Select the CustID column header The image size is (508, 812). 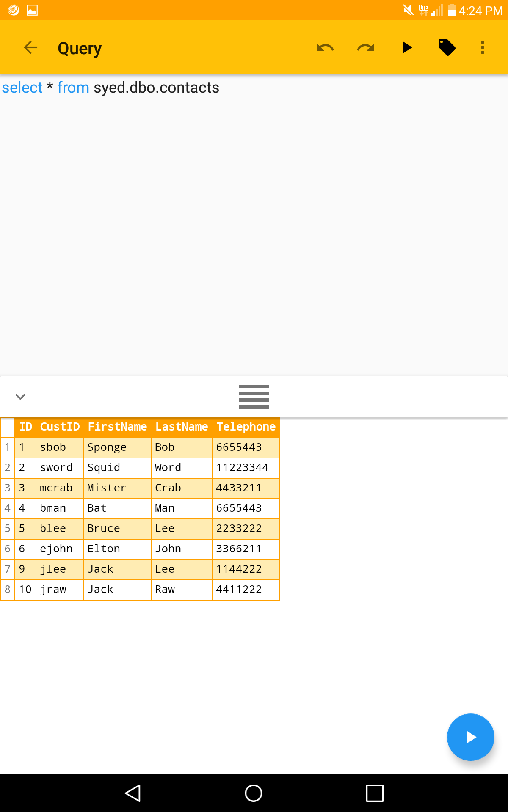(60, 427)
